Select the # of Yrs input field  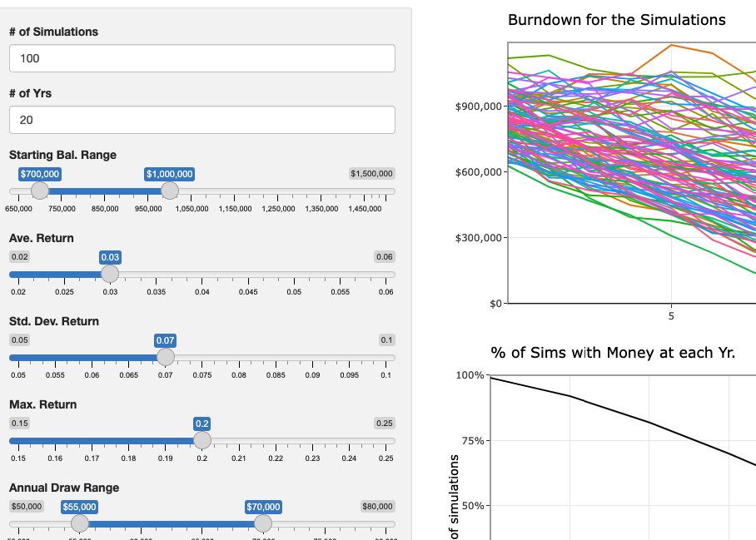[200, 120]
